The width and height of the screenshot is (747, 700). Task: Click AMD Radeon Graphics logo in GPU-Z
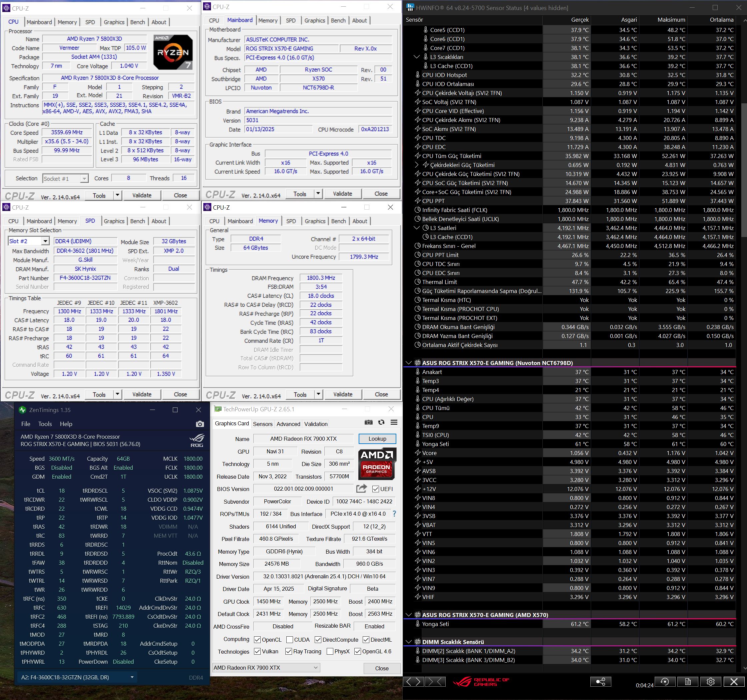point(377,464)
